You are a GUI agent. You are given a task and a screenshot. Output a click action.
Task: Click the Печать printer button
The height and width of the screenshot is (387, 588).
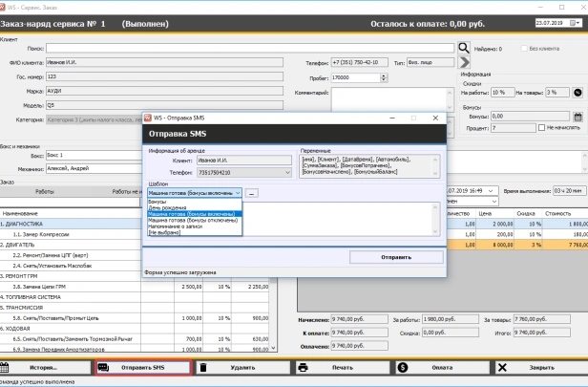click(341, 367)
